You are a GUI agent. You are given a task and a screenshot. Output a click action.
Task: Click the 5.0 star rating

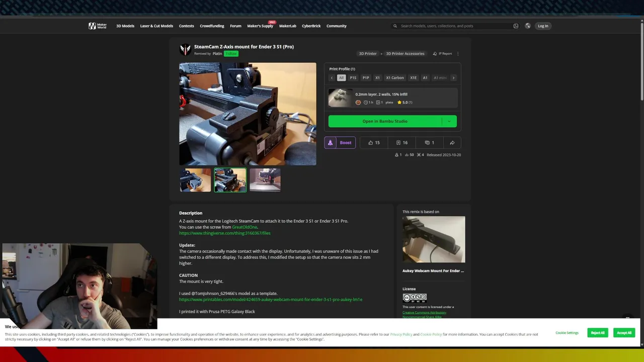coord(405,103)
